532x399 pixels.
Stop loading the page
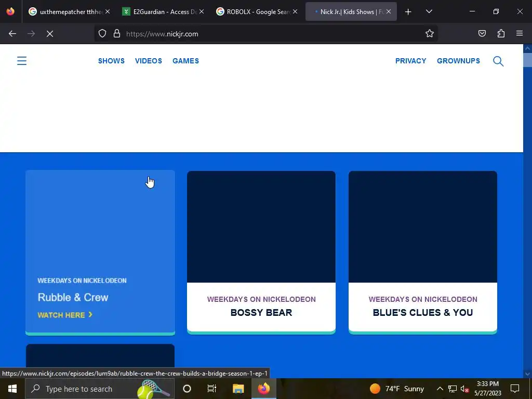pyautogui.click(x=50, y=34)
